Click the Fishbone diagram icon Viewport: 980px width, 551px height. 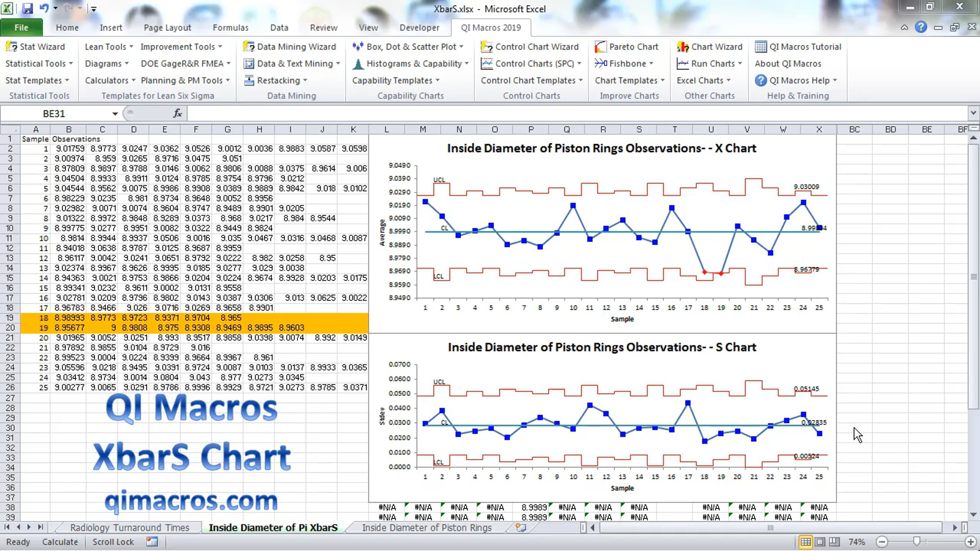coord(601,64)
